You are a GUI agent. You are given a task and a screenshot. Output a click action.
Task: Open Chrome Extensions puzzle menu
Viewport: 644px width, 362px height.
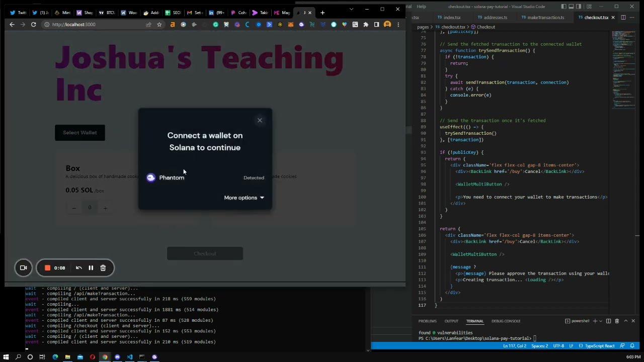(x=366, y=24)
